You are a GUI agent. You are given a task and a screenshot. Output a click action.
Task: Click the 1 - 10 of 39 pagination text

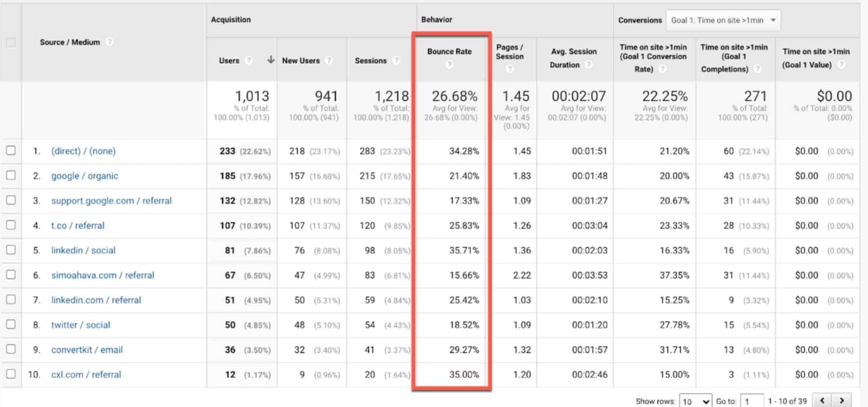pyautogui.click(x=787, y=401)
